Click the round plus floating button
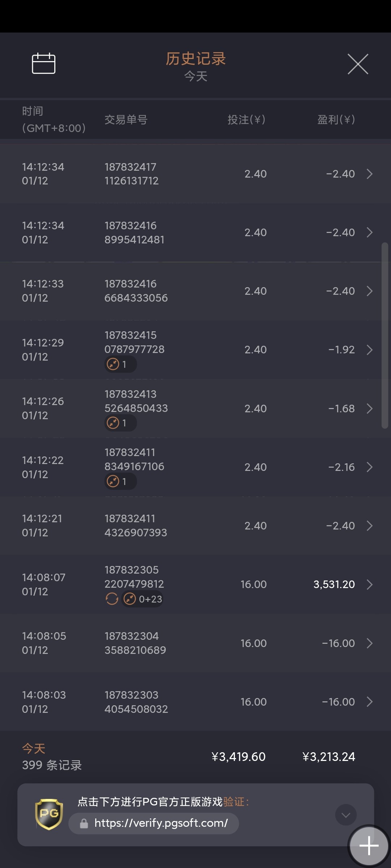 pyautogui.click(x=369, y=846)
